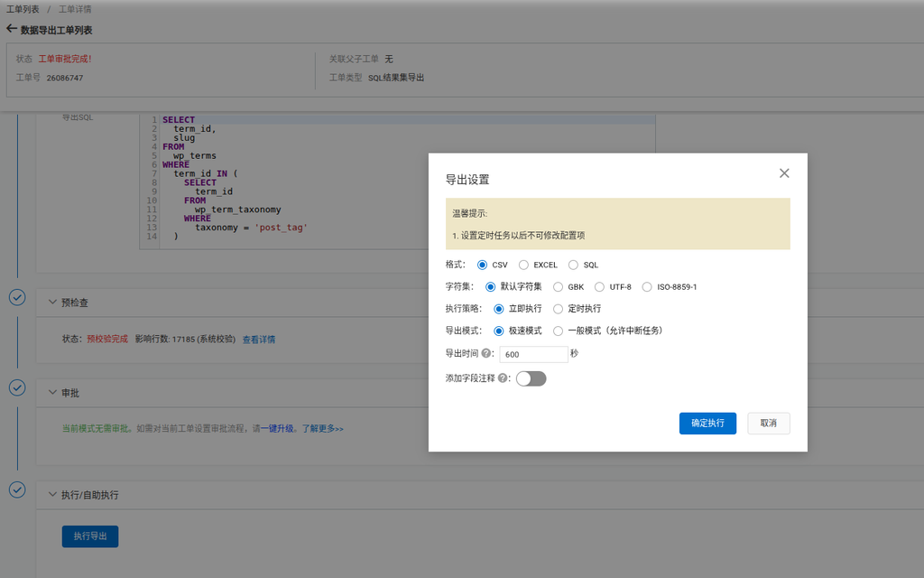Click the 确定执行 button

707,423
